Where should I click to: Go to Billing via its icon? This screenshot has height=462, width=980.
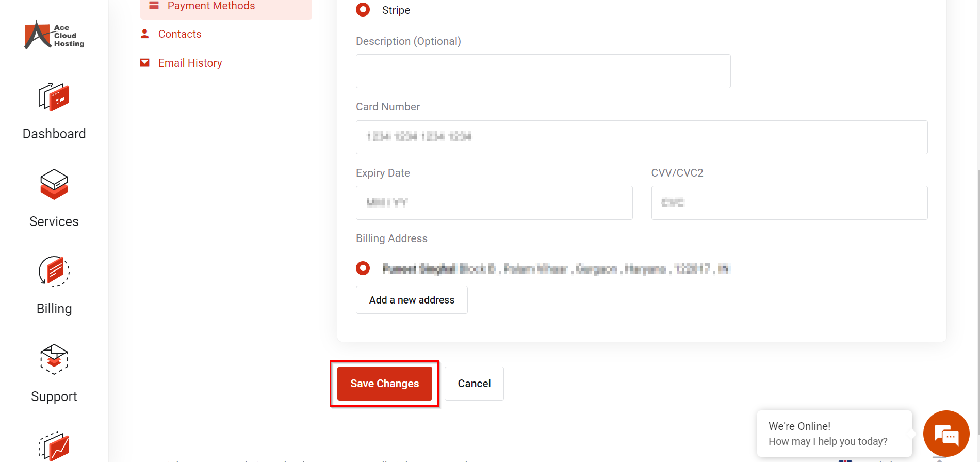(54, 272)
